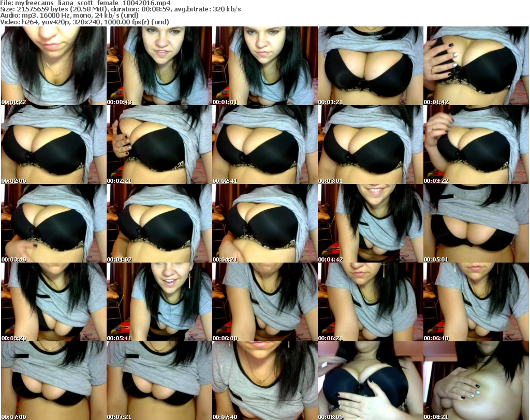Pick the frame labeled 00:01:21
530x420 pixels.
coord(371,66)
